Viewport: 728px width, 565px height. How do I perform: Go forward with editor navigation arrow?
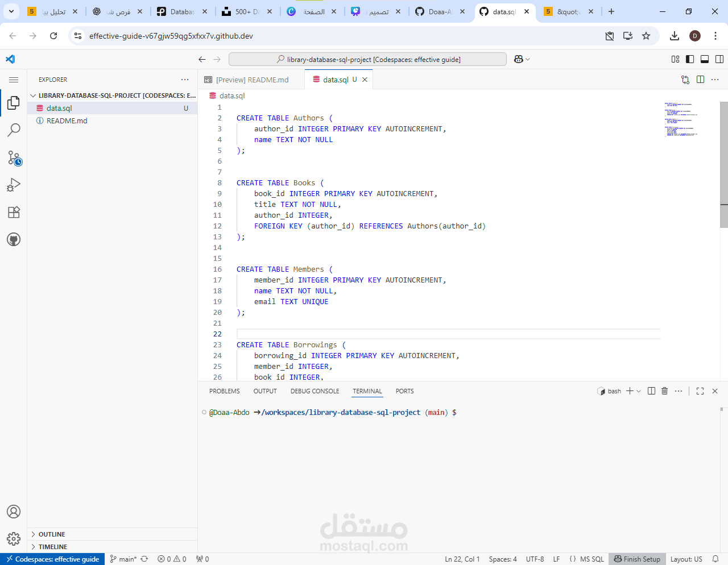click(217, 59)
